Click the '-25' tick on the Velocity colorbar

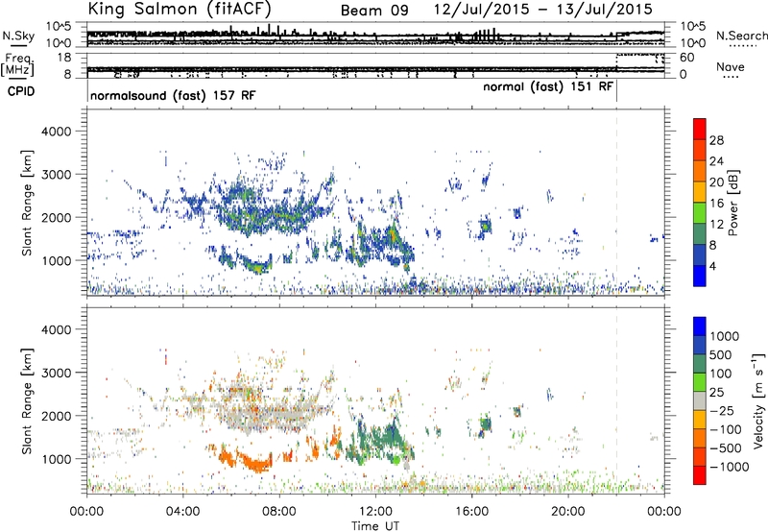[x=724, y=411]
